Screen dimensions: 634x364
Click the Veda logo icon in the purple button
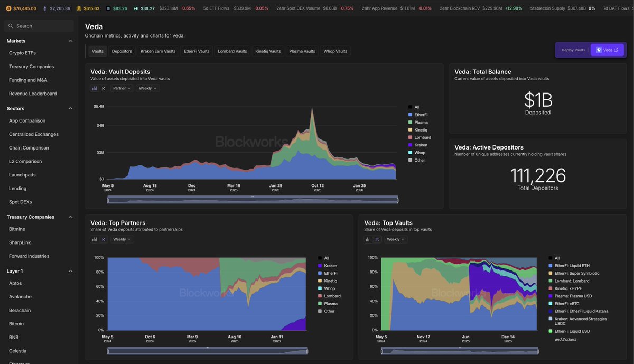(599, 50)
